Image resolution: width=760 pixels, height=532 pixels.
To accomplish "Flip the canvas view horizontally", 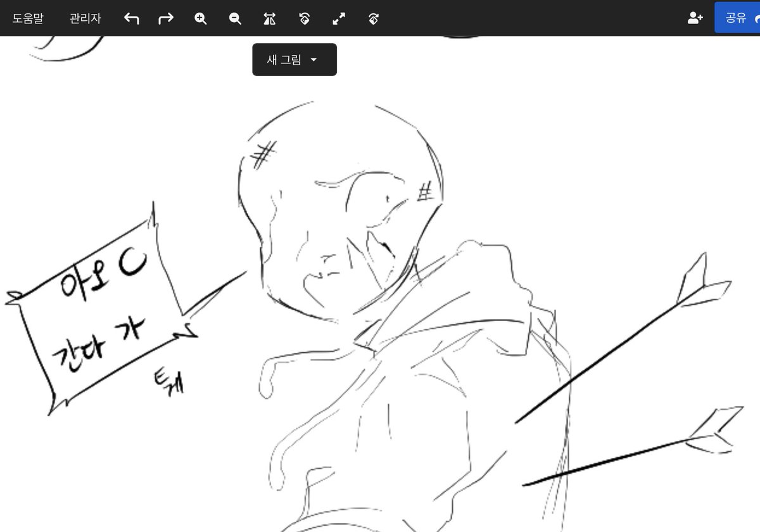I will point(270,18).
